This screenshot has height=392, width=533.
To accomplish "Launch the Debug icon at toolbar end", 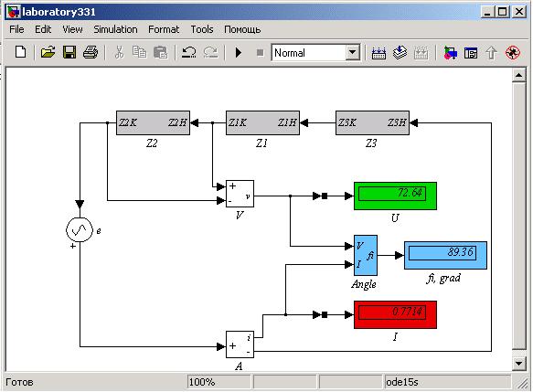I will click(x=513, y=53).
